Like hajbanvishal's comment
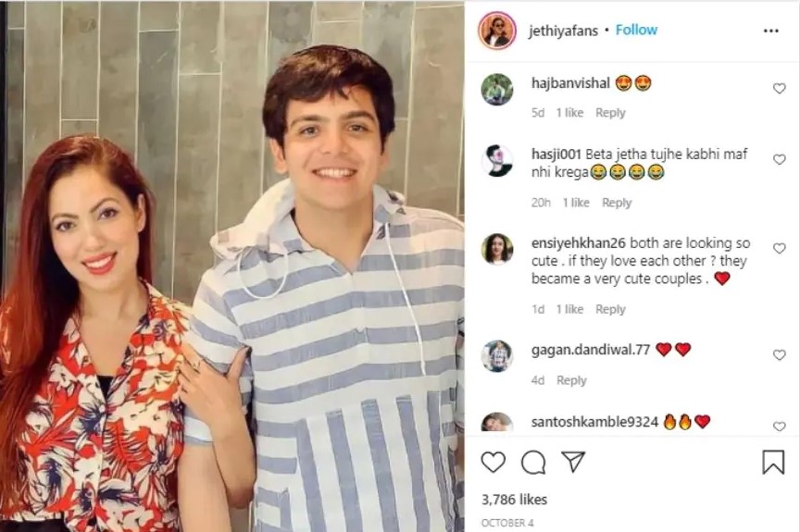Viewport: 800px width, 532px height. [779, 88]
